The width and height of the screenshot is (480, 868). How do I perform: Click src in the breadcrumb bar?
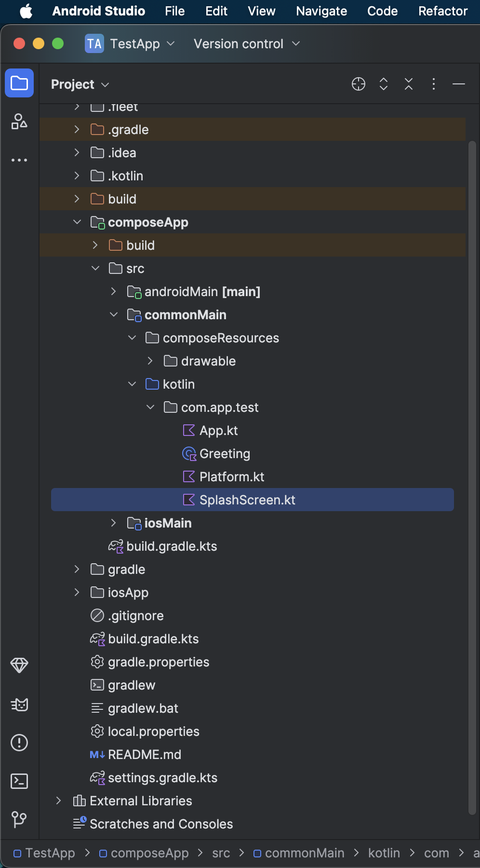[221, 853]
